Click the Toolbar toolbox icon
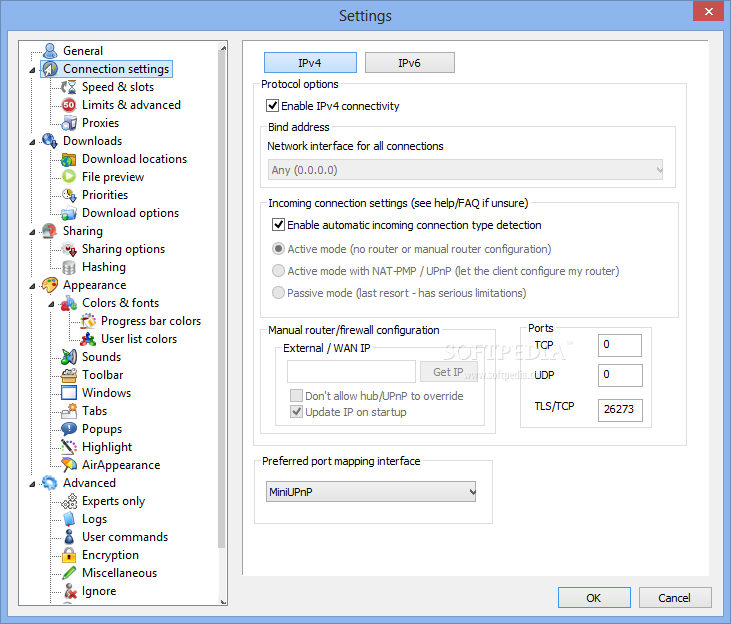The height and width of the screenshot is (624, 731). tap(69, 375)
